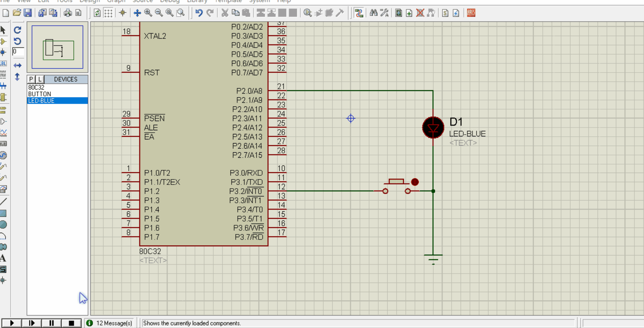Open the ARES PCB layout icon
Image resolution: width=644 pixels, height=328 pixels.
pyautogui.click(x=471, y=13)
